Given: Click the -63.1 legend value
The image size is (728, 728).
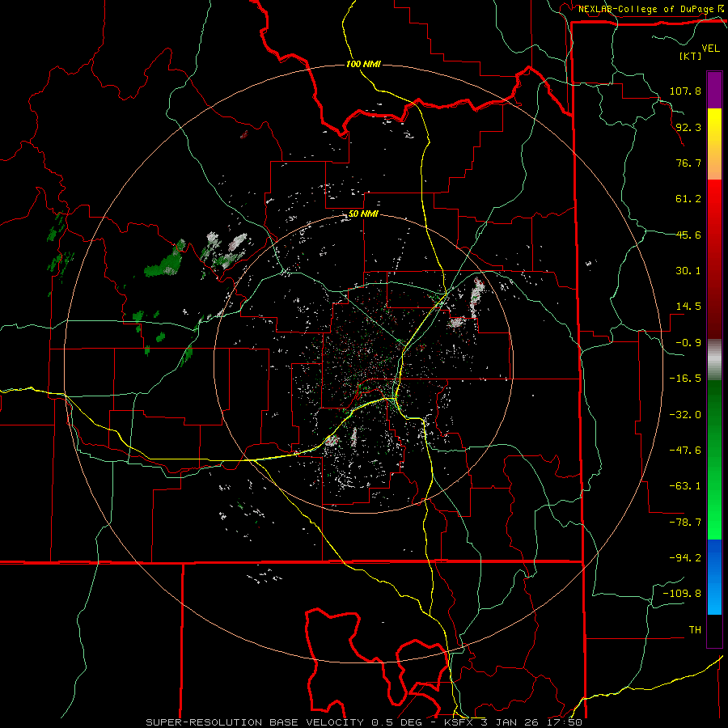Looking at the screenshot, I should (x=685, y=486).
